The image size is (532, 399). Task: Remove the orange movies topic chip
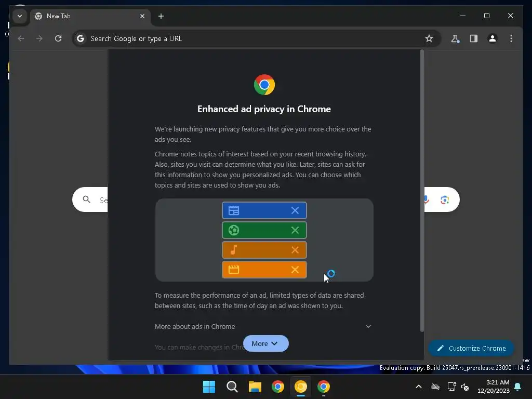(295, 270)
